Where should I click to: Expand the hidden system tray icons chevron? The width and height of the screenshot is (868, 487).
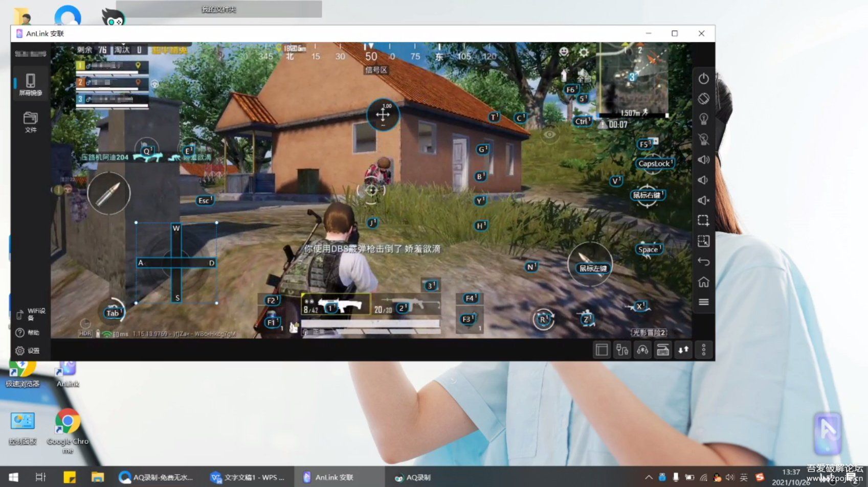pyautogui.click(x=649, y=477)
